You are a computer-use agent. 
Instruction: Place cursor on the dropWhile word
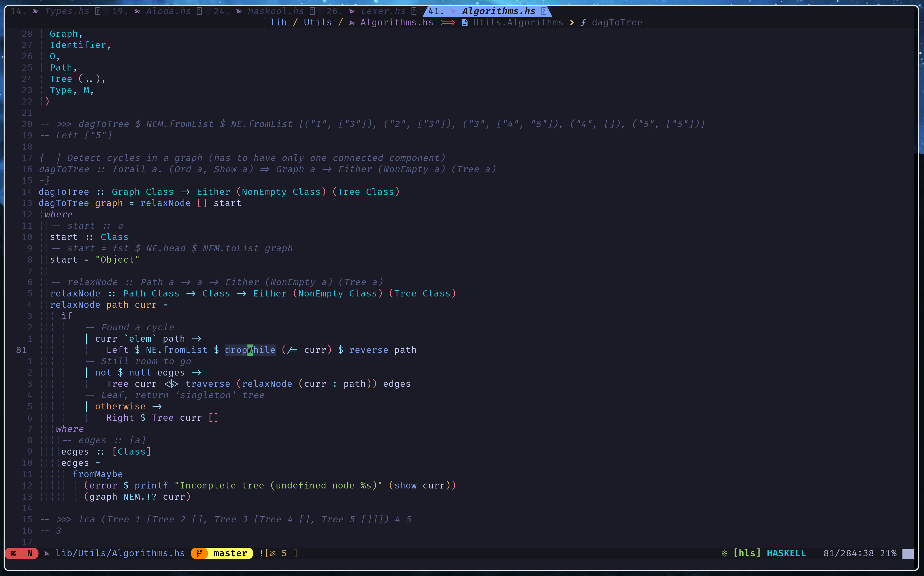[x=250, y=350]
